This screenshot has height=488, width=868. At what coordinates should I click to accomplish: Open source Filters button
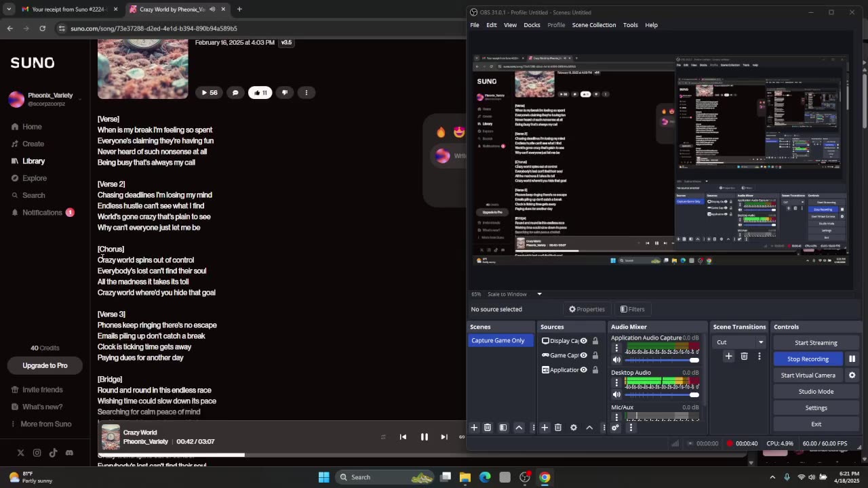point(632,309)
